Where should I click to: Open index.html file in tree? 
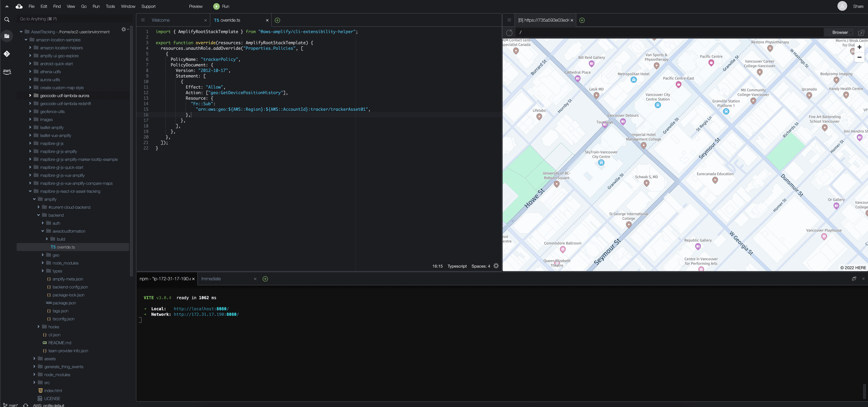[x=53, y=391]
